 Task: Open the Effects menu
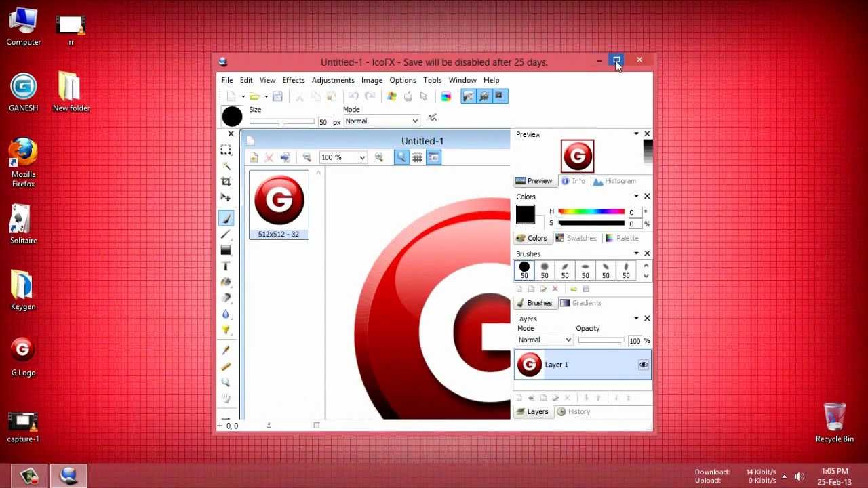point(293,80)
